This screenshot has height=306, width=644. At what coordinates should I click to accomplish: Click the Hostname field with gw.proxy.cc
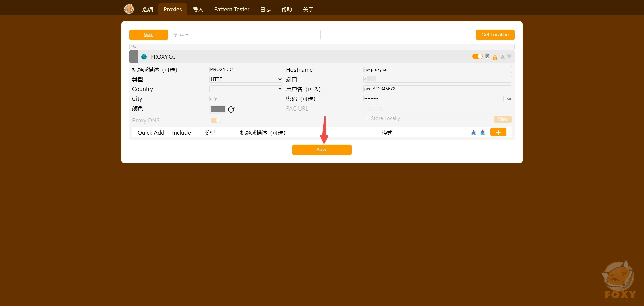[437, 70]
